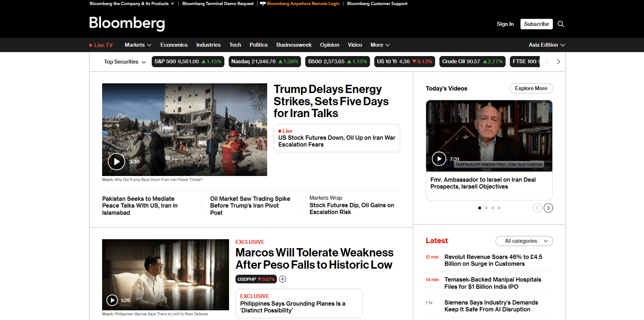
Task: Go to Economics section
Action: (174, 45)
